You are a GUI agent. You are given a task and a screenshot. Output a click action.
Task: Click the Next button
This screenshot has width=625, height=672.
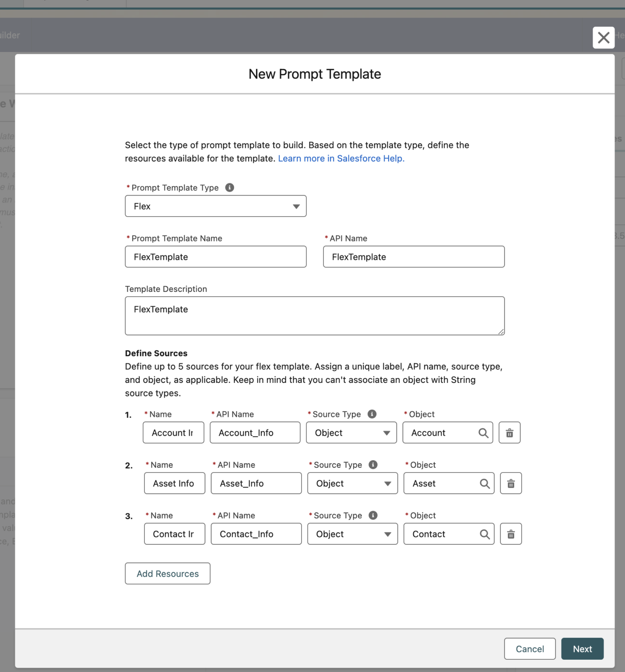click(x=582, y=649)
